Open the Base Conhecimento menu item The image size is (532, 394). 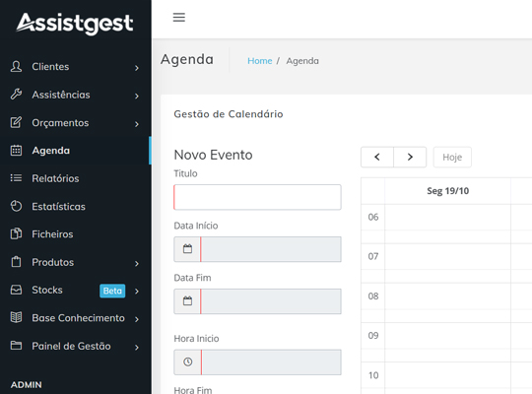point(75,318)
